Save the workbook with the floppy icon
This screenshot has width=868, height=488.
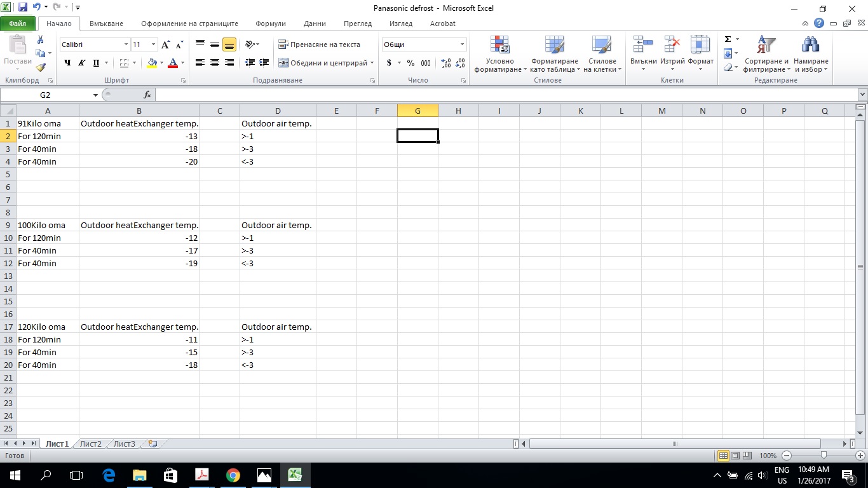23,8
